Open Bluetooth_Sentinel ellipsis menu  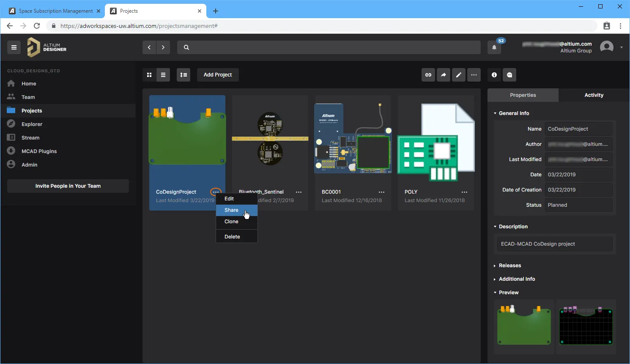tap(299, 192)
